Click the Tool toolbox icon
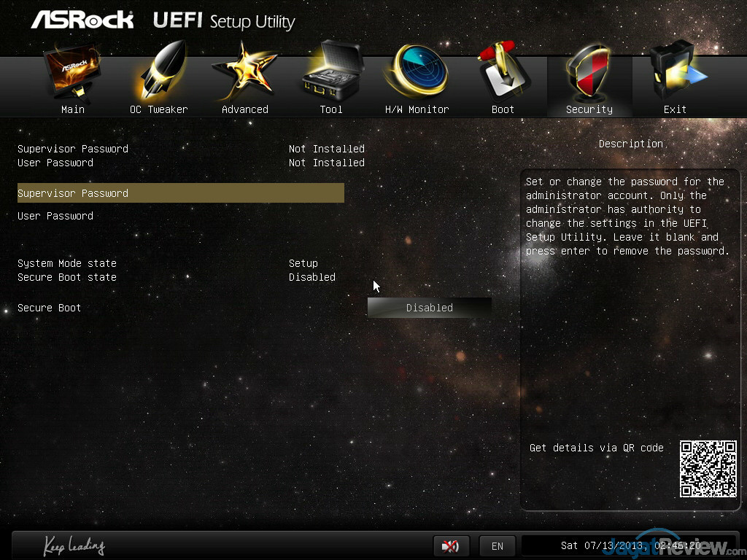Image resolution: width=747 pixels, height=560 pixels. point(330,73)
